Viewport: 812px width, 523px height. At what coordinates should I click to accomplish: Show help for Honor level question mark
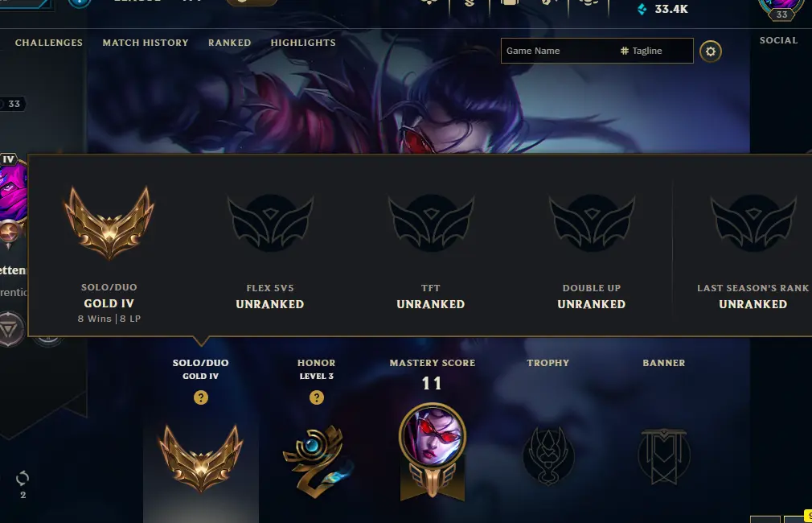[x=317, y=397]
